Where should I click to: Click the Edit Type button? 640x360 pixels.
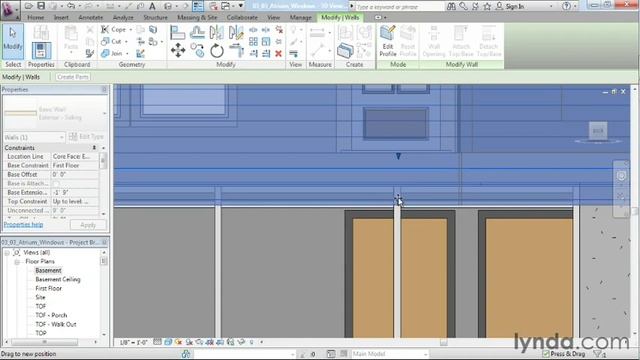(x=87, y=137)
